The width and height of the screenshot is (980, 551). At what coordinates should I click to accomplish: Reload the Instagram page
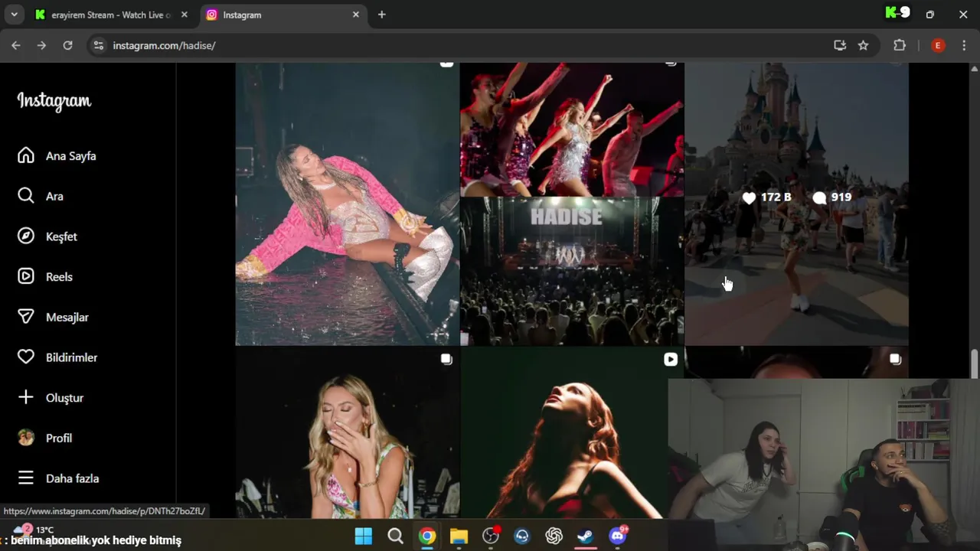coord(67,45)
